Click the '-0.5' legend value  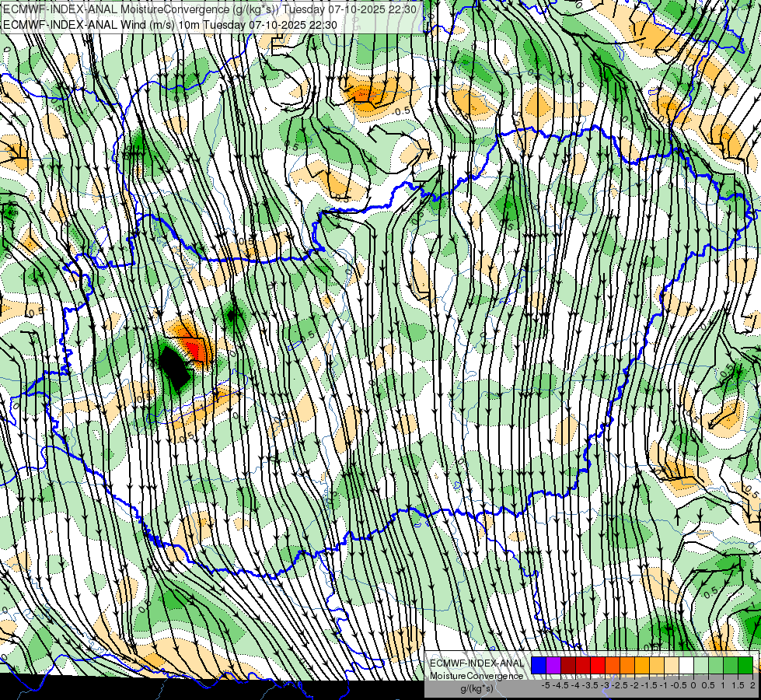point(679,685)
